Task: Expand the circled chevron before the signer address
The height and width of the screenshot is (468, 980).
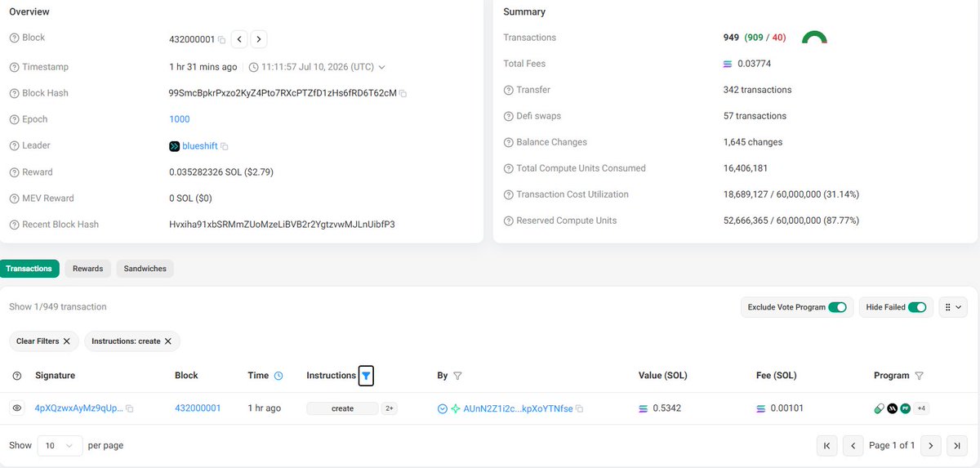Action: coord(443,408)
